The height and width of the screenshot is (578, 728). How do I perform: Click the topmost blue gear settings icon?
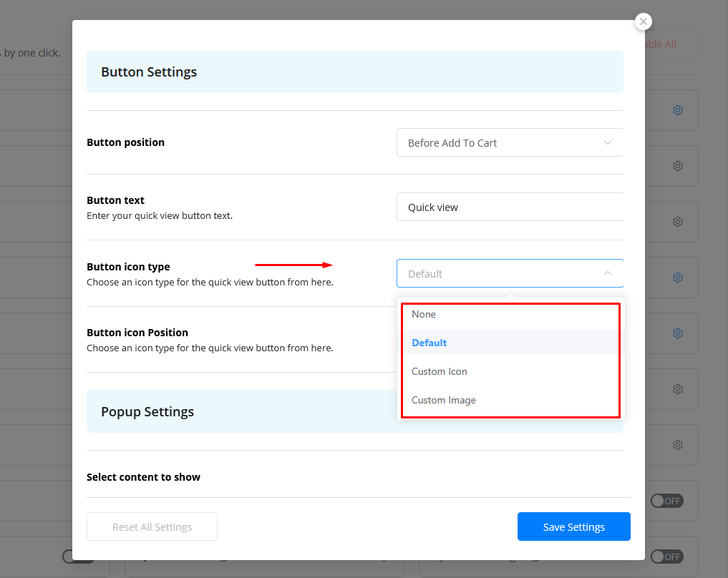[677, 110]
